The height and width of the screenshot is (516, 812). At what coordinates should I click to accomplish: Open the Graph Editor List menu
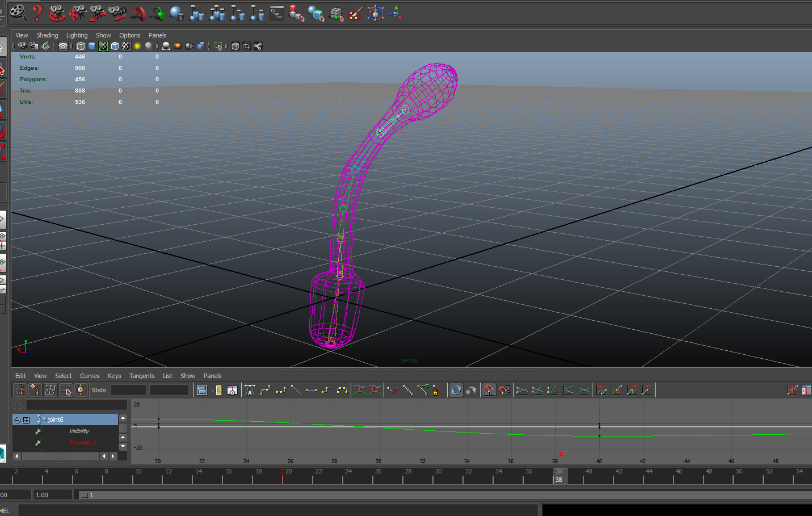(x=167, y=376)
